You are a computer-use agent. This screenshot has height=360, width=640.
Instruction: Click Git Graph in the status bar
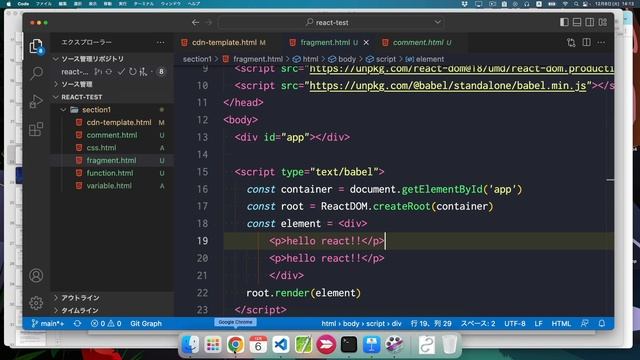tap(146, 324)
